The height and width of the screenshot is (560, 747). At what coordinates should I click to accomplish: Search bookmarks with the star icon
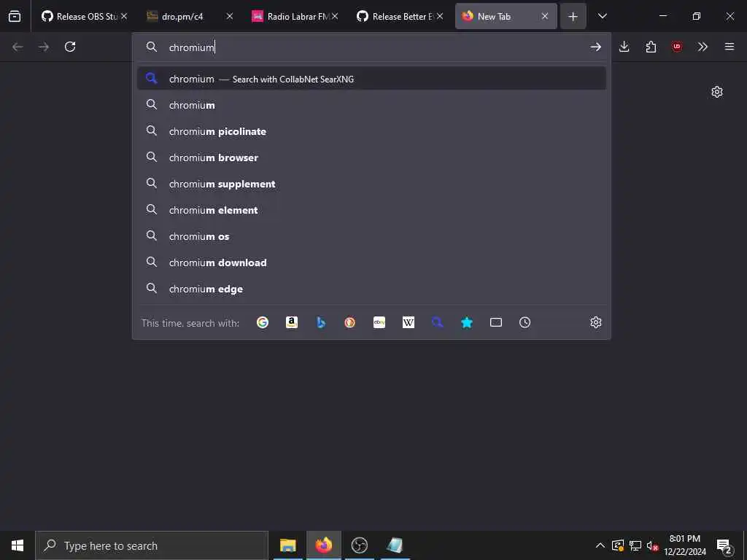coord(467,322)
